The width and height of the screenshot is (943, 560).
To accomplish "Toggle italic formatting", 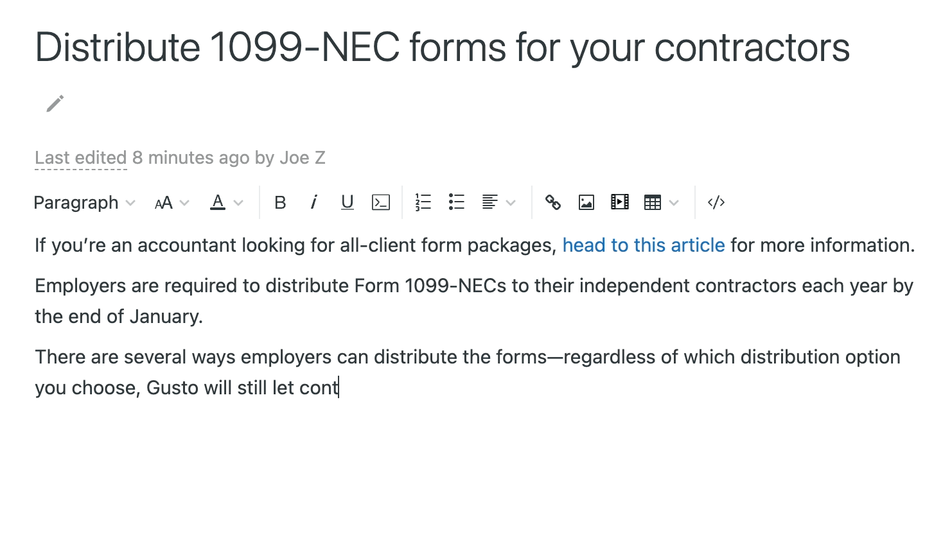I will [313, 202].
